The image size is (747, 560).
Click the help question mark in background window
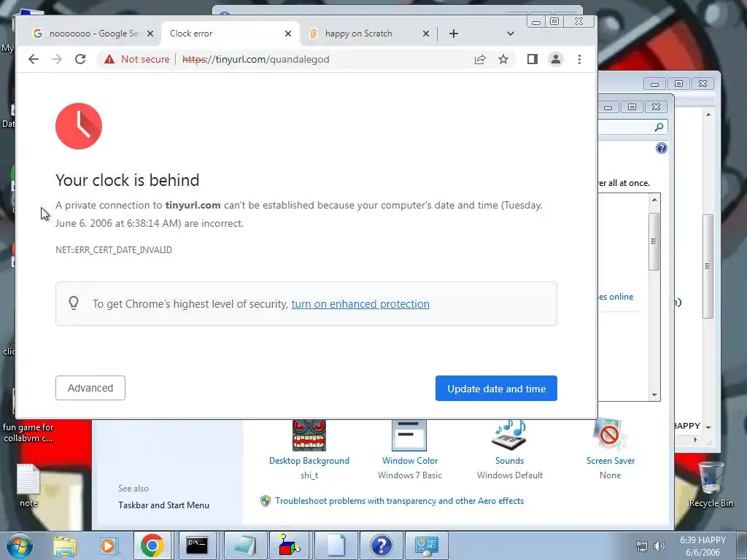tap(661, 148)
